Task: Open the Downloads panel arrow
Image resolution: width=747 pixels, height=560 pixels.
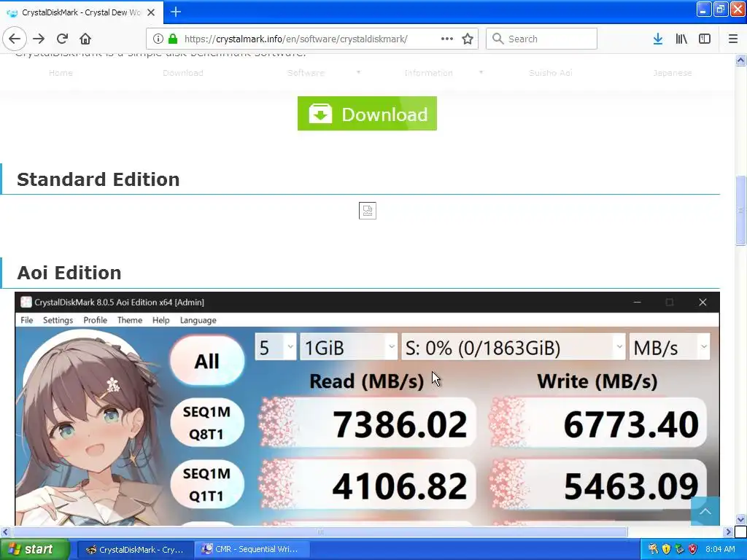Action: pos(658,39)
